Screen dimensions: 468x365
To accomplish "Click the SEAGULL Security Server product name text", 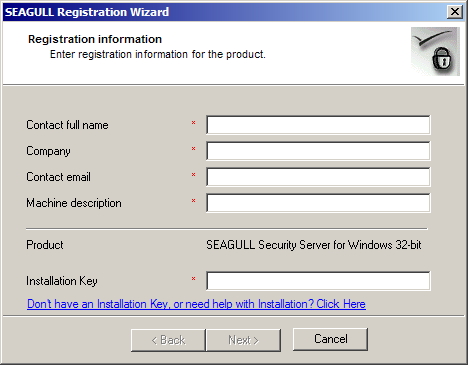I will pyautogui.click(x=314, y=245).
